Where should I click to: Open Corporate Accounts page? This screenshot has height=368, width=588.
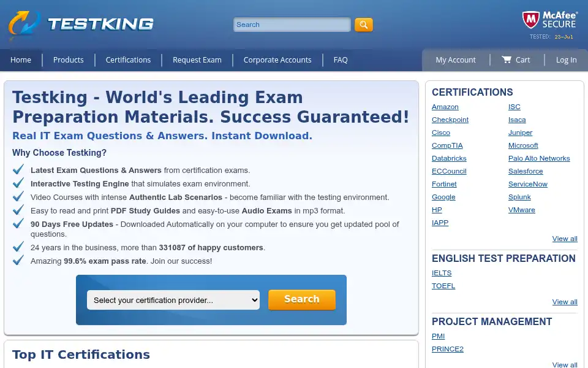(x=277, y=60)
